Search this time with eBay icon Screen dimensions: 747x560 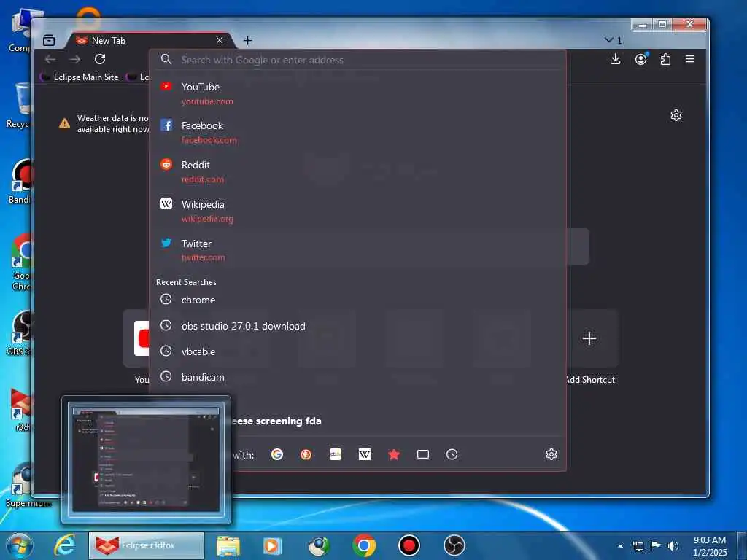[336, 454]
